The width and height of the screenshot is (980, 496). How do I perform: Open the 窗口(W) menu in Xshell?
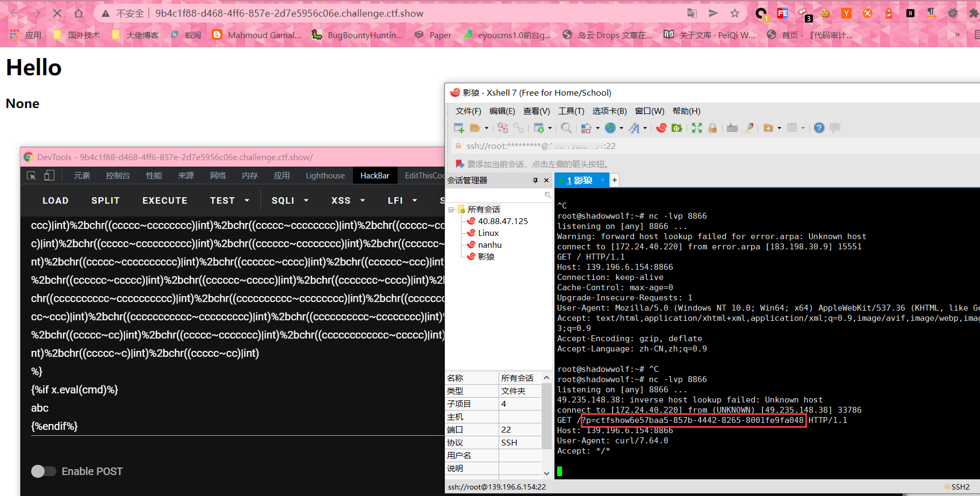[x=650, y=111]
